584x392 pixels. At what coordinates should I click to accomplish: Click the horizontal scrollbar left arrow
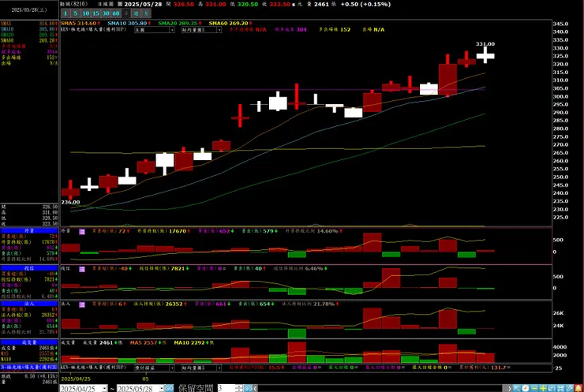[255, 388]
